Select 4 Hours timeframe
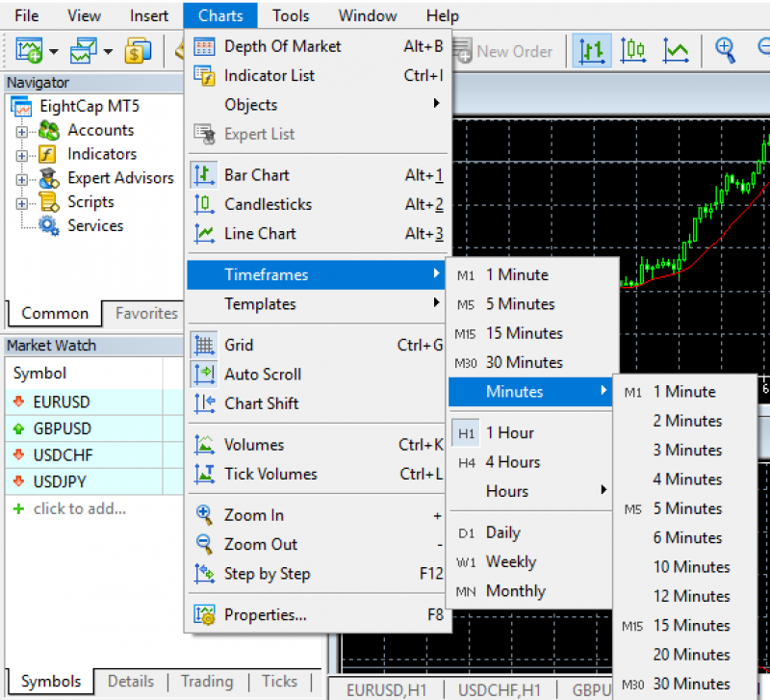The height and width of the screenshot is (700, 770). point(530,462)
